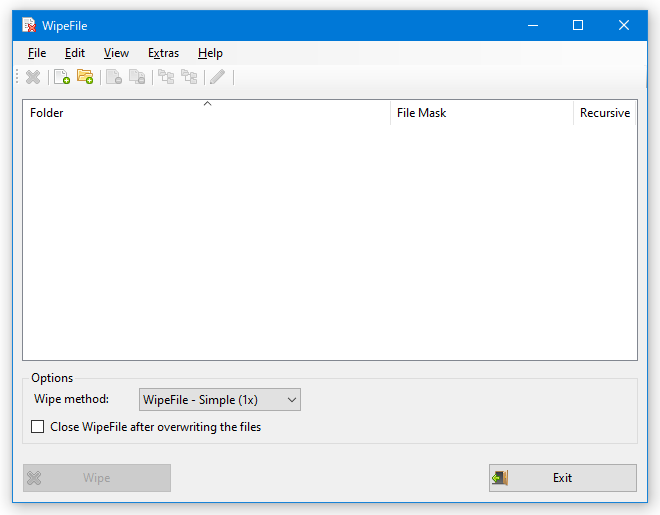Open the View menu
This screenshot has height=515, width=660.
click(116, 53)
